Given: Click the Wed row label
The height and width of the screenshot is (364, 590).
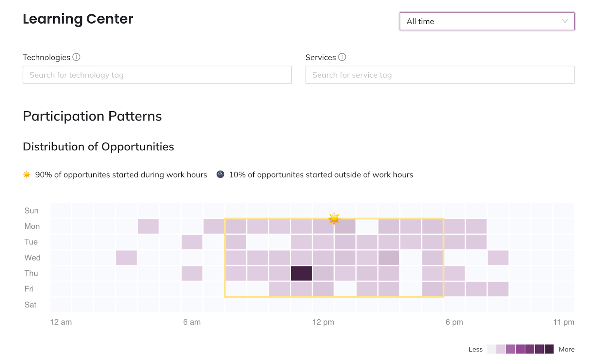Looking at the screenshot, I should (32, 258).
